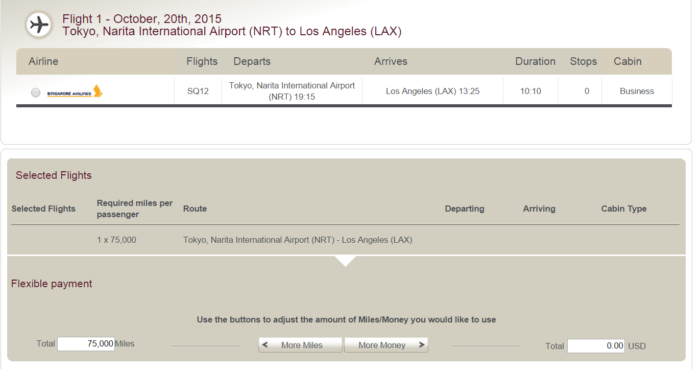Click the Singapore Airlines logo
This screenshot has height=369, width=700.
pos(75,91)
